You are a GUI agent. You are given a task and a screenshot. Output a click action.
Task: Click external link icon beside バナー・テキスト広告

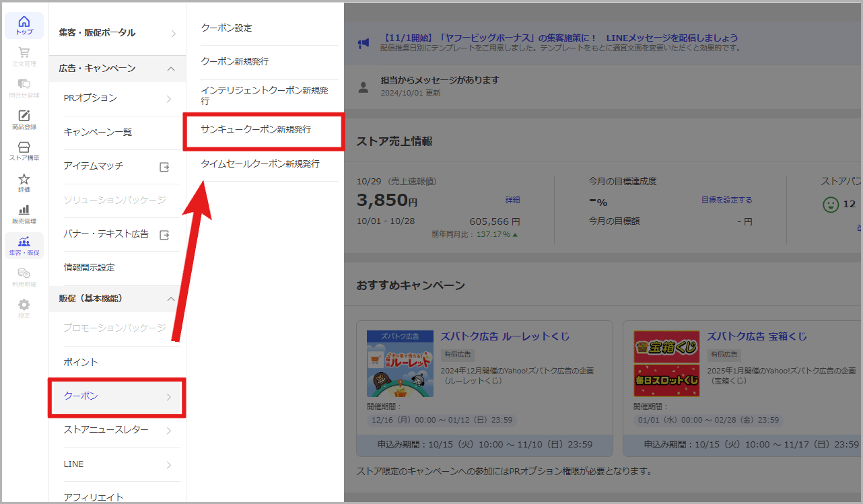164,235
